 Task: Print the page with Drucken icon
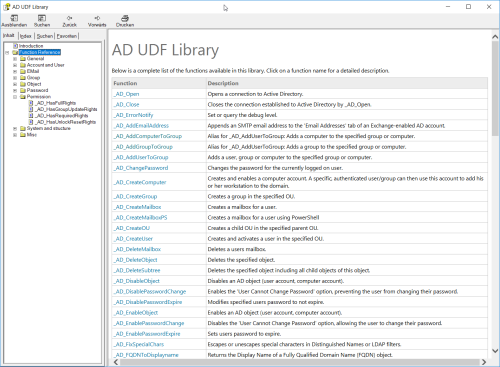(x=125, y=18)
